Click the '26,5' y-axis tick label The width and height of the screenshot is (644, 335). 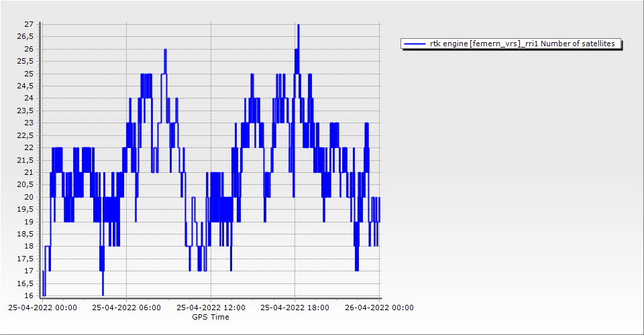[x=25, y=37]
